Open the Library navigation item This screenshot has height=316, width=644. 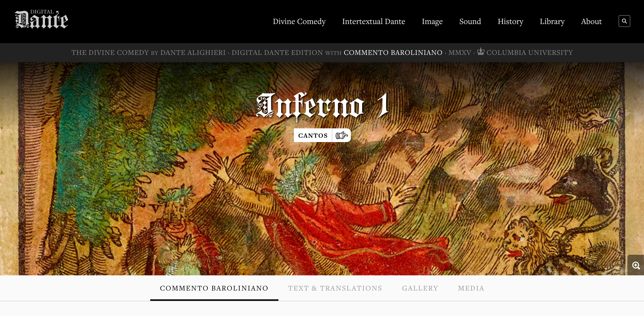tap(552, 22)
